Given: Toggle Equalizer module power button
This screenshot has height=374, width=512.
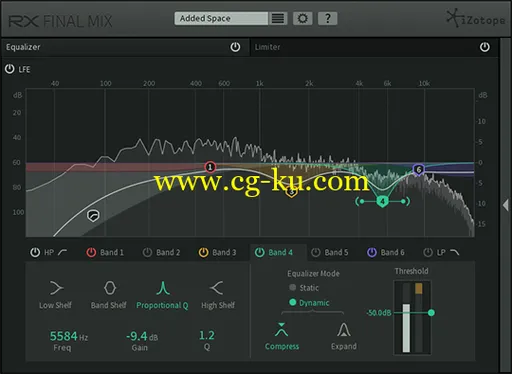Looking at the screenshot, I should pyautogui.click(x=235, y=47).
